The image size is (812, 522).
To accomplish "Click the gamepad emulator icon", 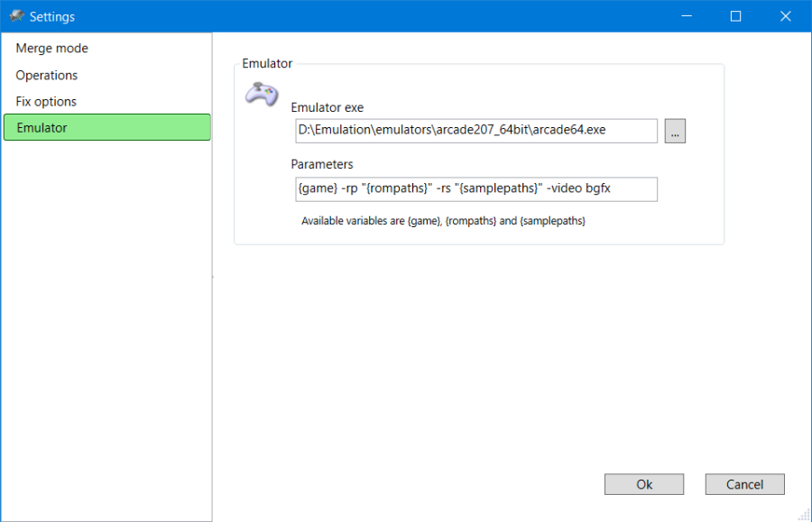I will coord(262,94).
